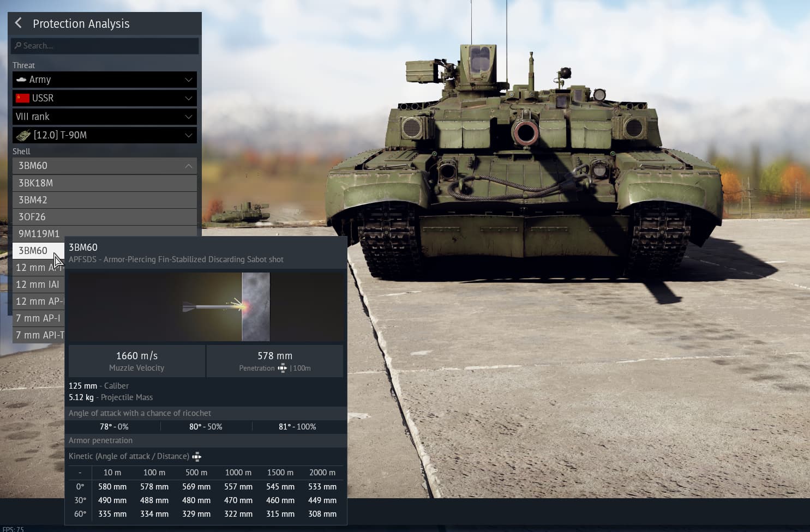Click the 78° - 0% ricochet value
Image resolution: width=810 pixels, height=532 pixels.
click(114, 427)
